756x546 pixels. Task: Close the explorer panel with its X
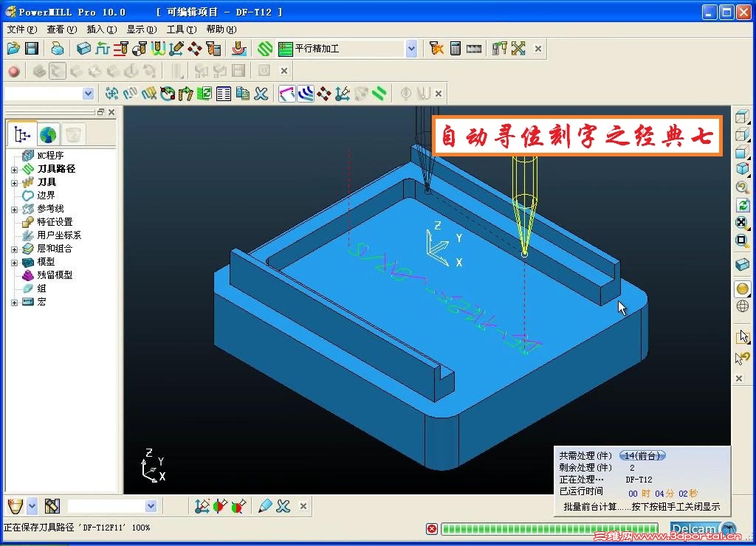click(112, 112)
